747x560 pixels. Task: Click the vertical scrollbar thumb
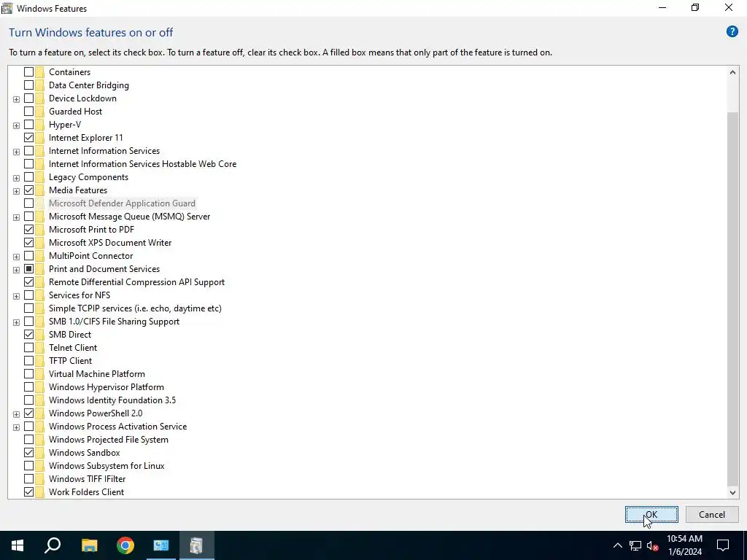[x=732, y=298]
